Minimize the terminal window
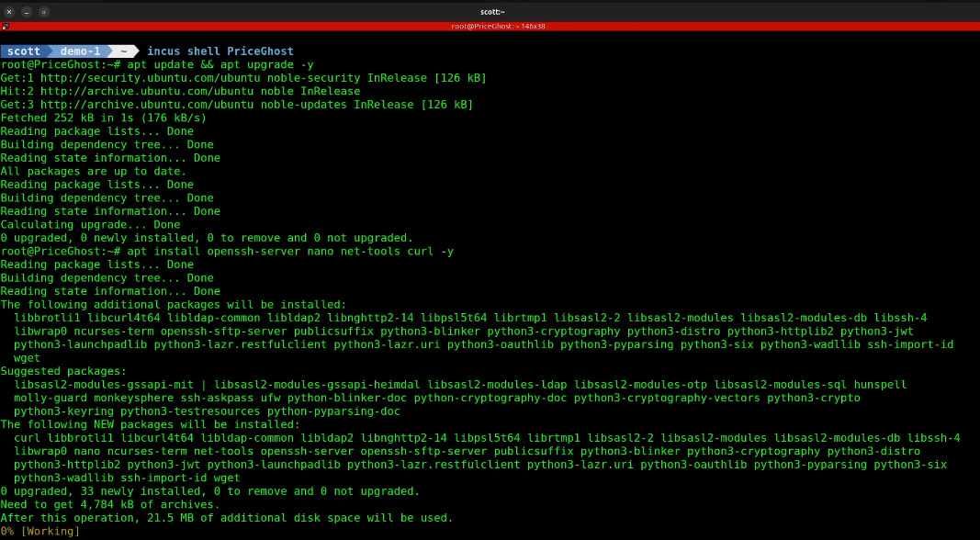The image size is (980, 540). click(x=27, y=12)
